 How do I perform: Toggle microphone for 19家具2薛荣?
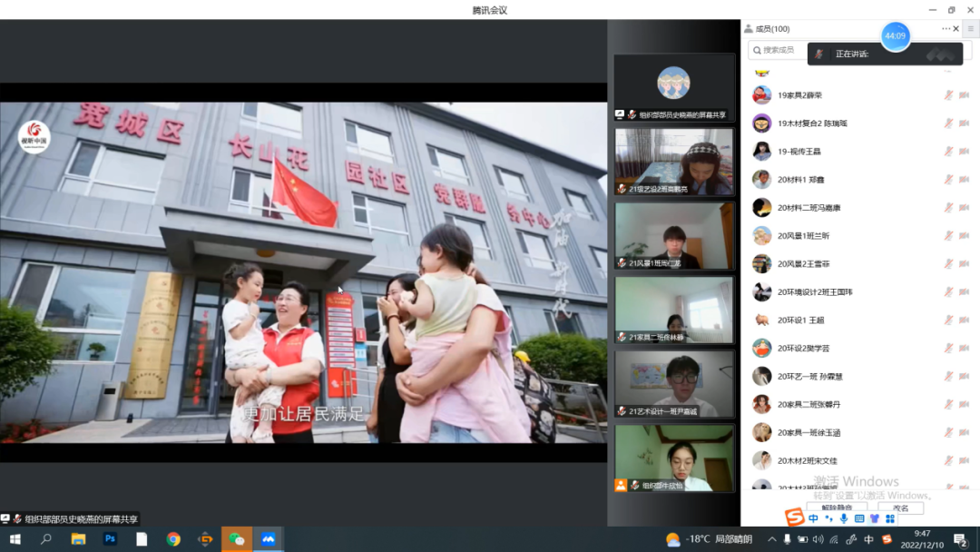click(948, 95)
